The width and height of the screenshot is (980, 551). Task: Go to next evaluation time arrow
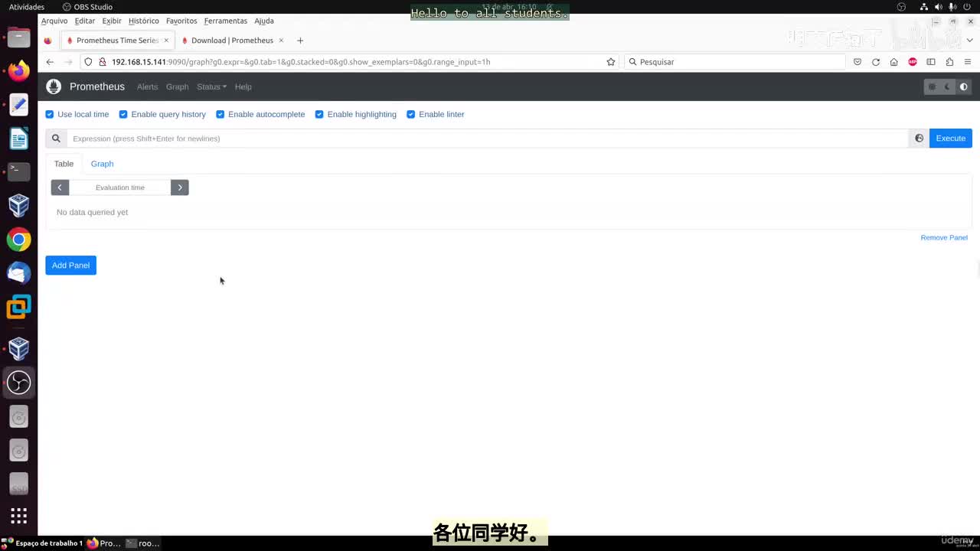[180, 187]
